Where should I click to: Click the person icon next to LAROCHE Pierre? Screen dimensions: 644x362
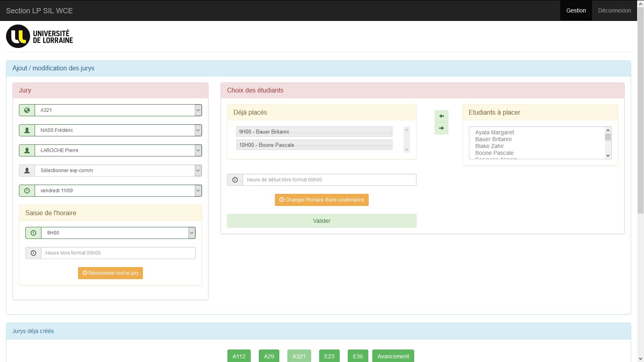coord(27,150)
